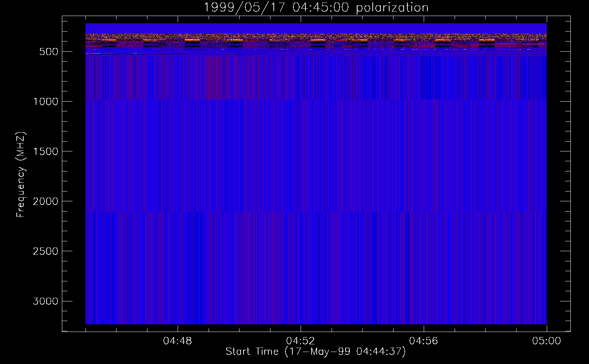Click the 1500 frequency tick label
The image size is (589, 364).
pyautogui.click(x=46, y=151)
